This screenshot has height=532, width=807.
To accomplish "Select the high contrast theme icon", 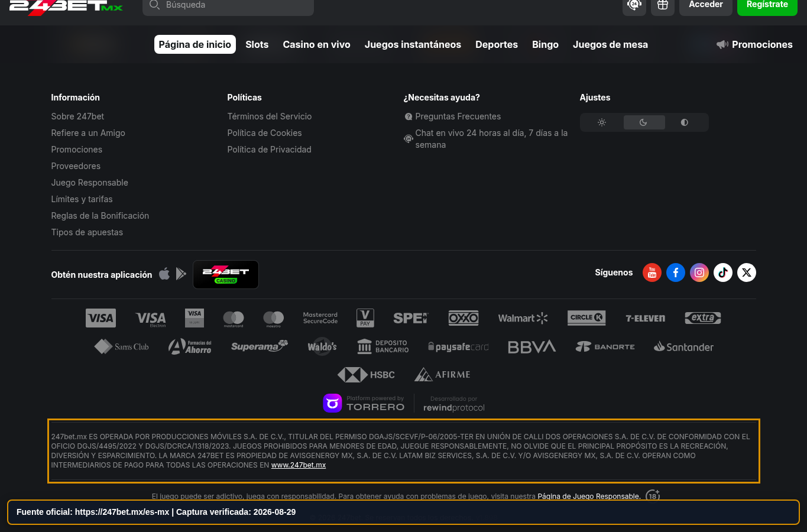I will point(685,122).
